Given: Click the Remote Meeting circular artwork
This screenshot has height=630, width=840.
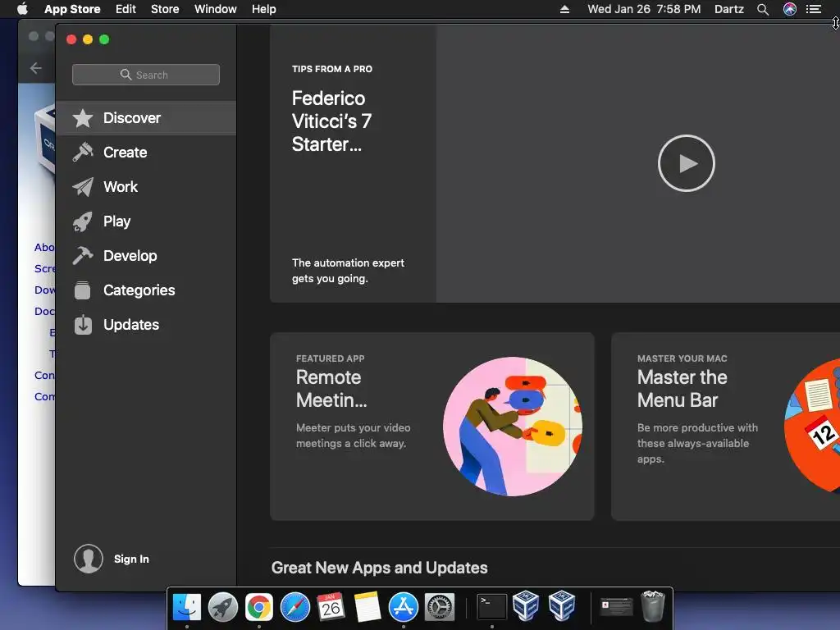Looking at the screenshot, I should click(x=512, y=427).
